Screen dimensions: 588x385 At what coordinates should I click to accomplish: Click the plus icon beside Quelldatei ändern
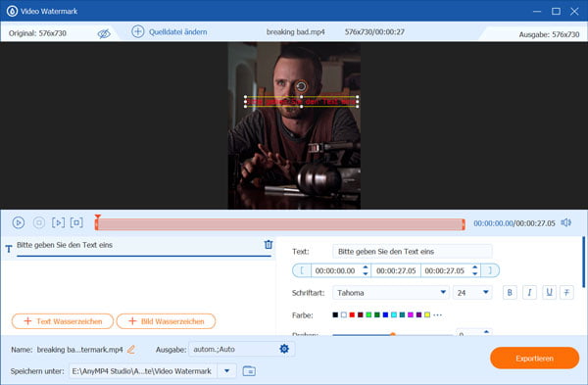137,31
